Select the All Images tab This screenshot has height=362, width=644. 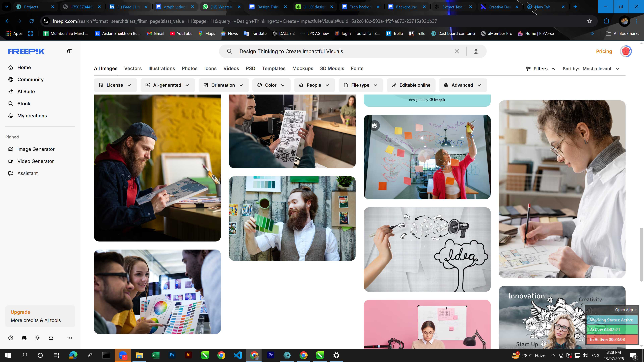click(105, 68)
